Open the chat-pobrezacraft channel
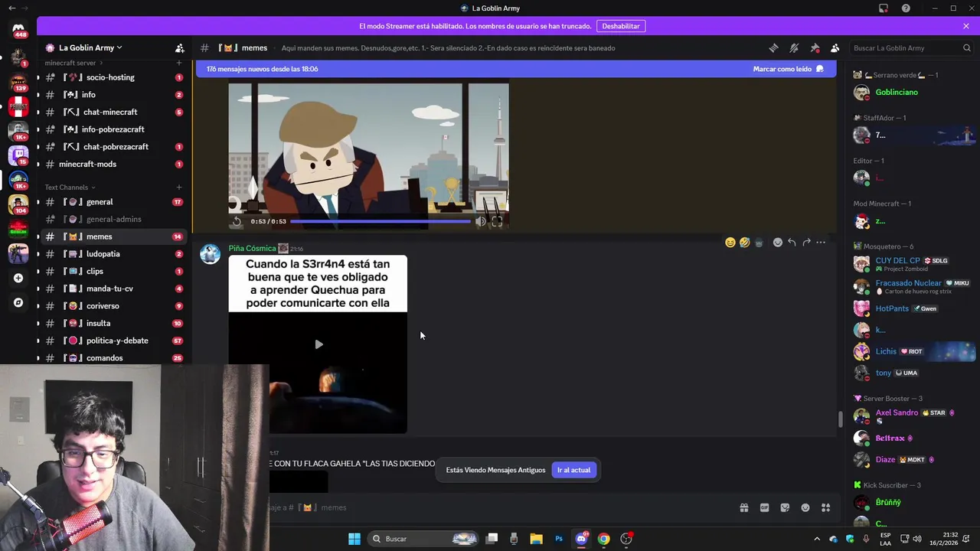This screenshot has width=980, height=551. [x=113, y=147]
